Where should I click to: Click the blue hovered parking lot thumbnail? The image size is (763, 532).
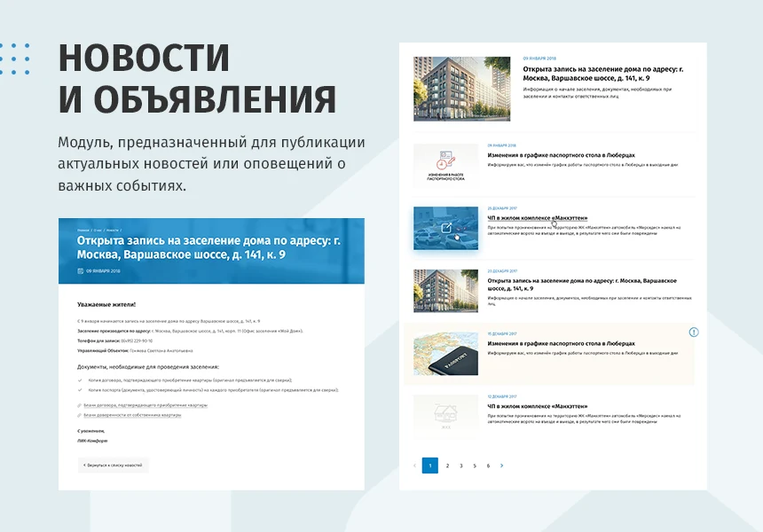(445, 228)
